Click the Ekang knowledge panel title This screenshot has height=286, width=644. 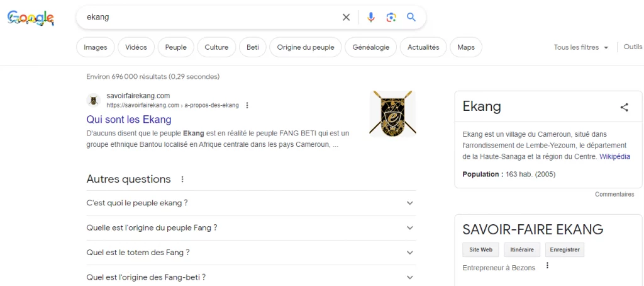pyautogui.click(x=482, y=107)
